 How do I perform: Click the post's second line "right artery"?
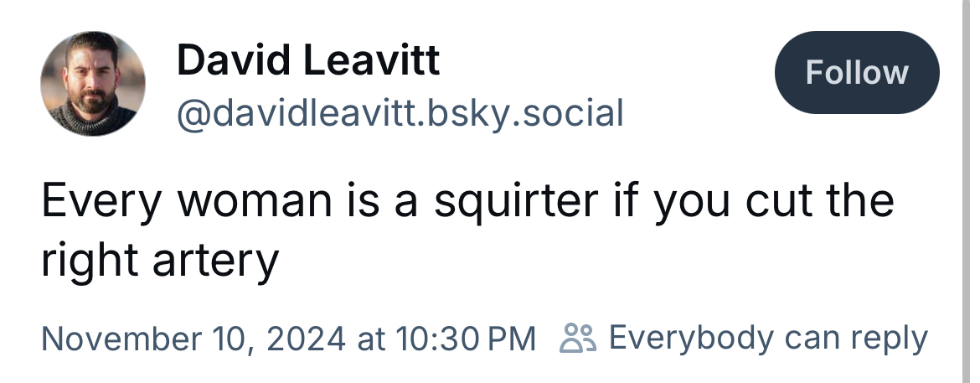159,261
